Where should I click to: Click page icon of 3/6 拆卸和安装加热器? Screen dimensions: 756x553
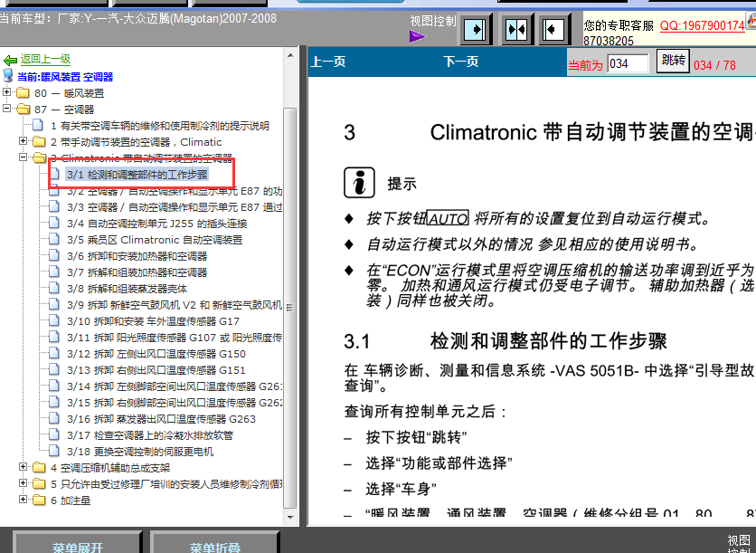tap(54, 255)
